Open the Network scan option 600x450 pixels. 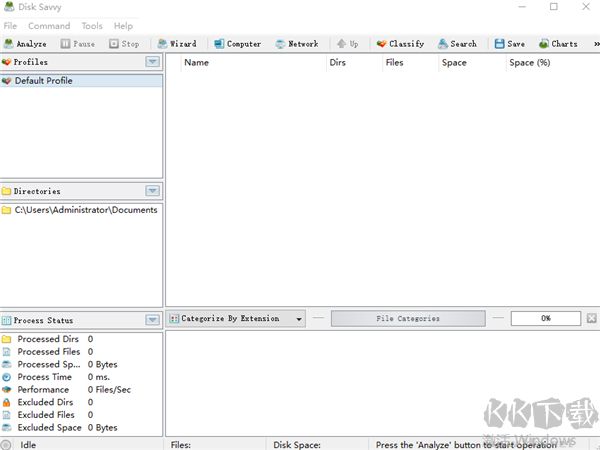pos(296,44)
